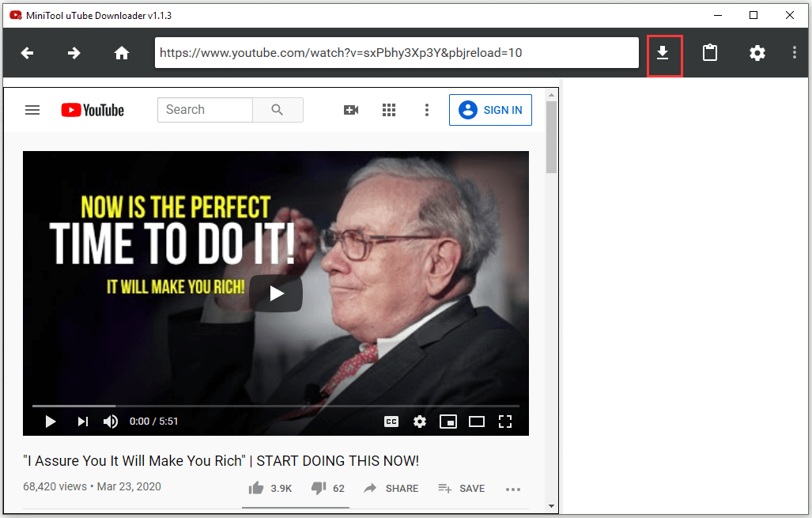Click the YouTube logo
The height and width of the screenshot is (518, 812).
tap(92, 110)
